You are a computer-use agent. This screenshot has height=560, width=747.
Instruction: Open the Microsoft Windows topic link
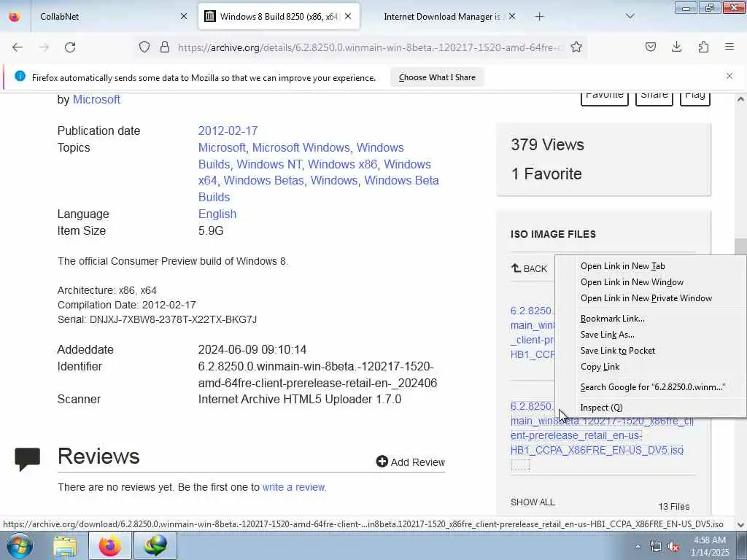coord(301,147)
